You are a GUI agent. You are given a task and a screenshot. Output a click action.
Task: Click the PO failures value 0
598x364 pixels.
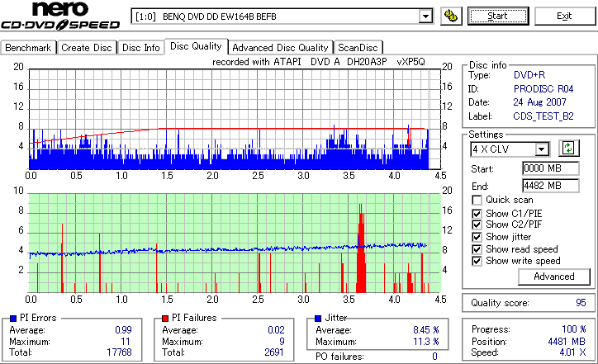coord(434,357)
